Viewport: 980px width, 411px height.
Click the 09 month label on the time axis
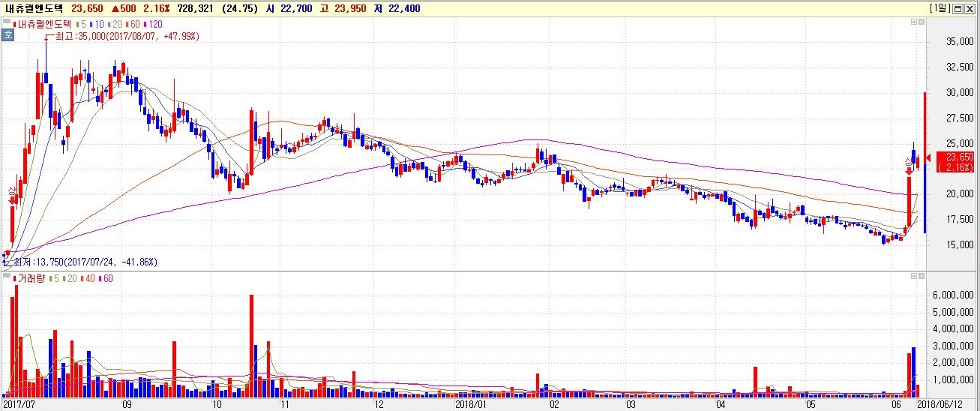125,404
